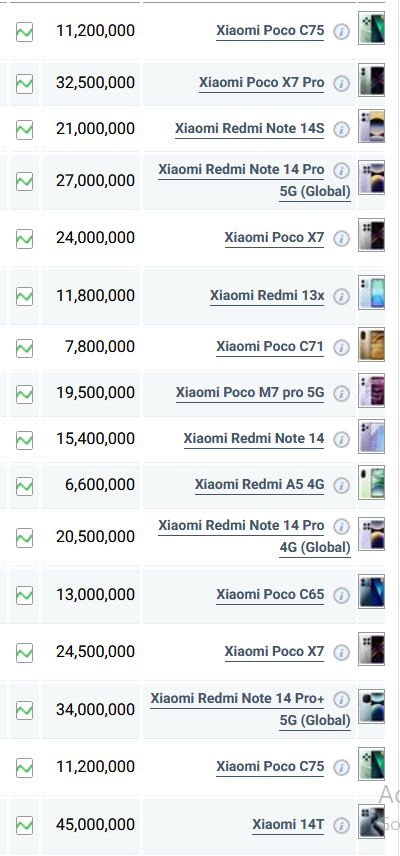Click price chart icon beside 21,000,000
This screenshot has width=400, height=856.
point(24,129)
